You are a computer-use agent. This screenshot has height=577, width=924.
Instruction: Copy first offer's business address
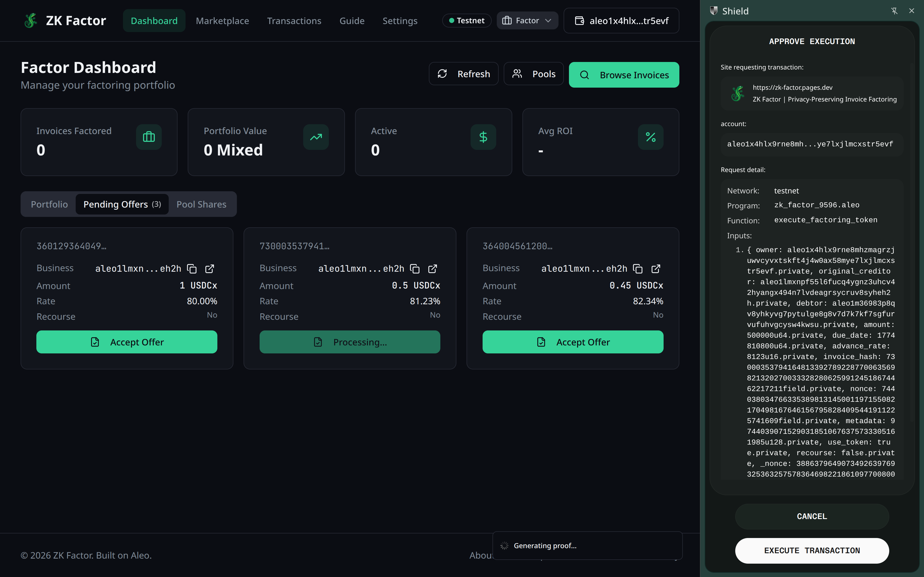point(192,269)
